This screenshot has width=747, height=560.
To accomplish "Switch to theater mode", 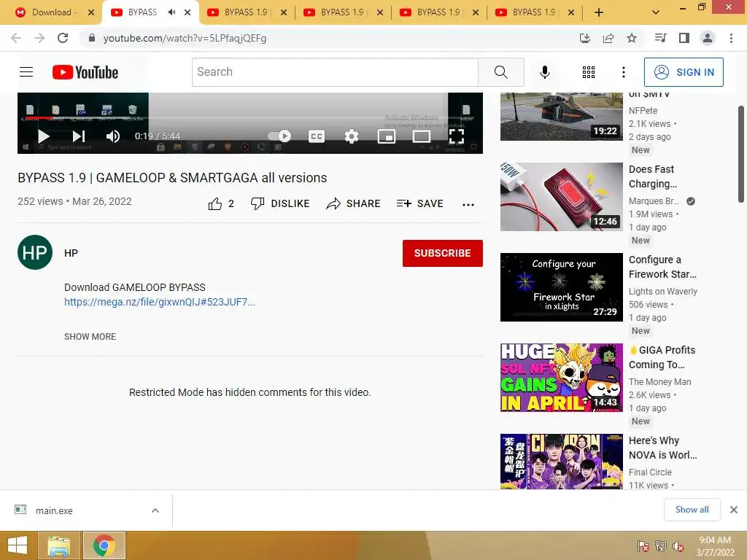I will 421,136.
